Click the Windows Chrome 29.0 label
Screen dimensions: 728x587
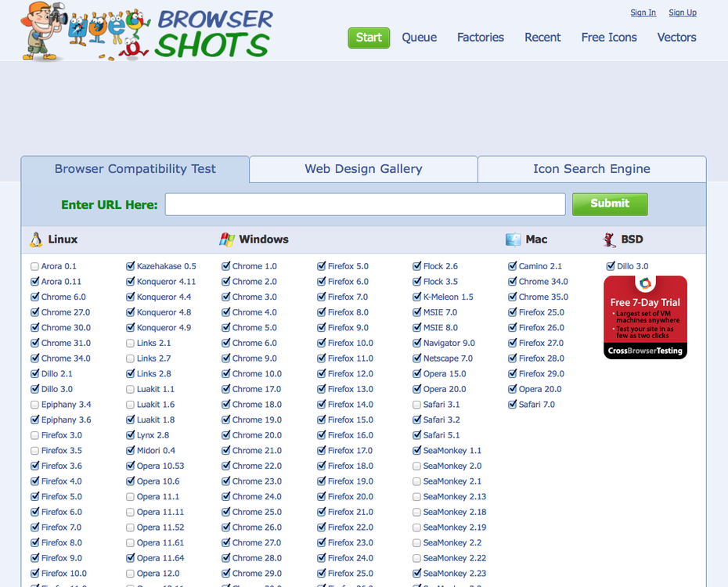(x=257, y=574)
